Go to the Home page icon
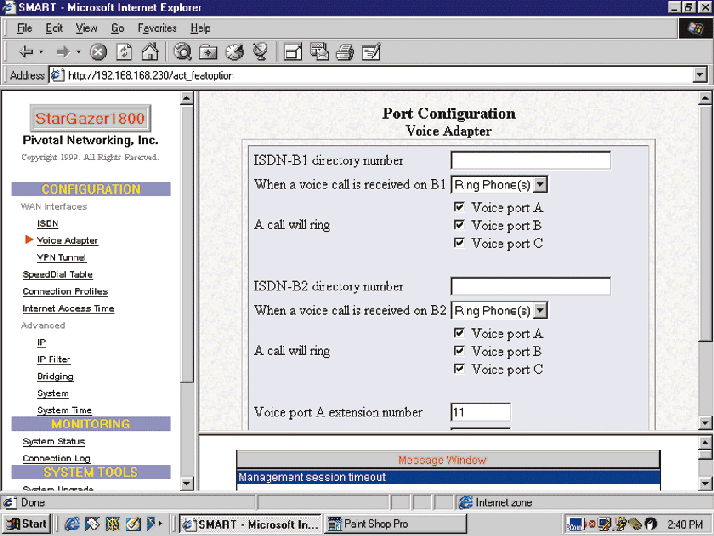This screenshot has width=714, height=536. tap(149, 52)
